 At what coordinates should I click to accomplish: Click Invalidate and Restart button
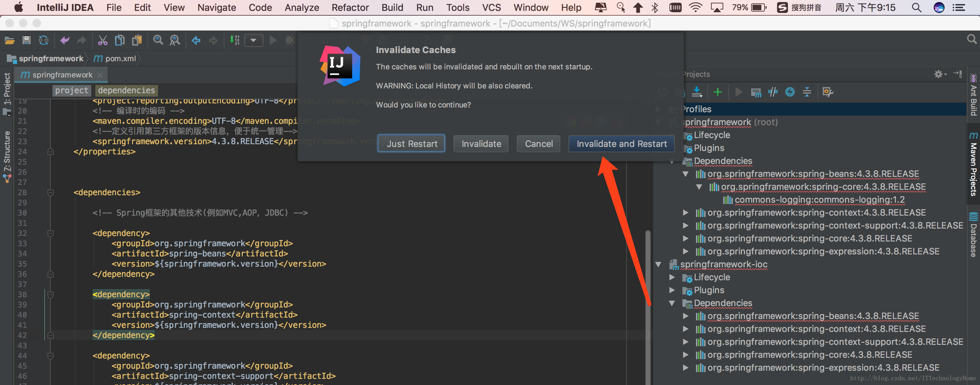pyautogui.click(x=621, y=144)
